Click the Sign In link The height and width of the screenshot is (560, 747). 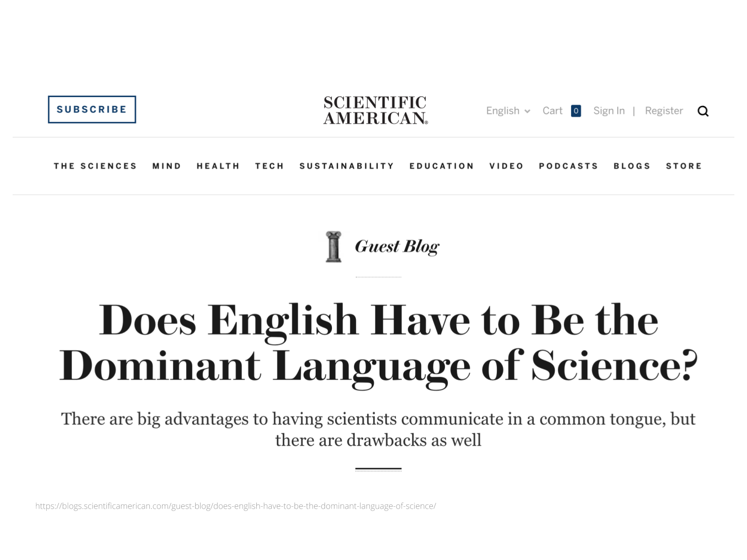click(x=609, y=111)
